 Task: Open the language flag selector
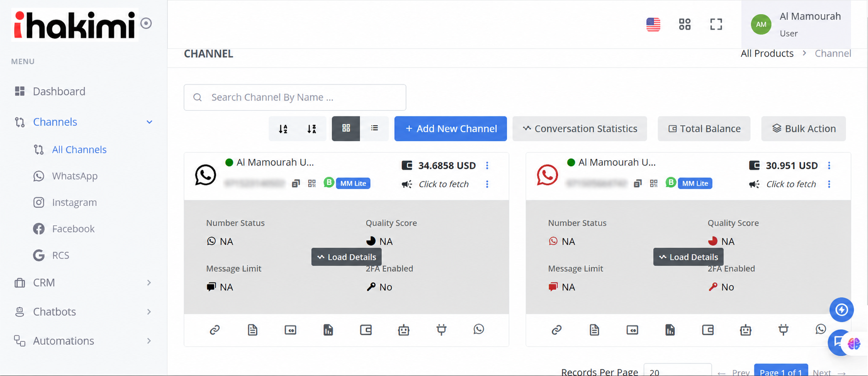(x=653, y=24)
